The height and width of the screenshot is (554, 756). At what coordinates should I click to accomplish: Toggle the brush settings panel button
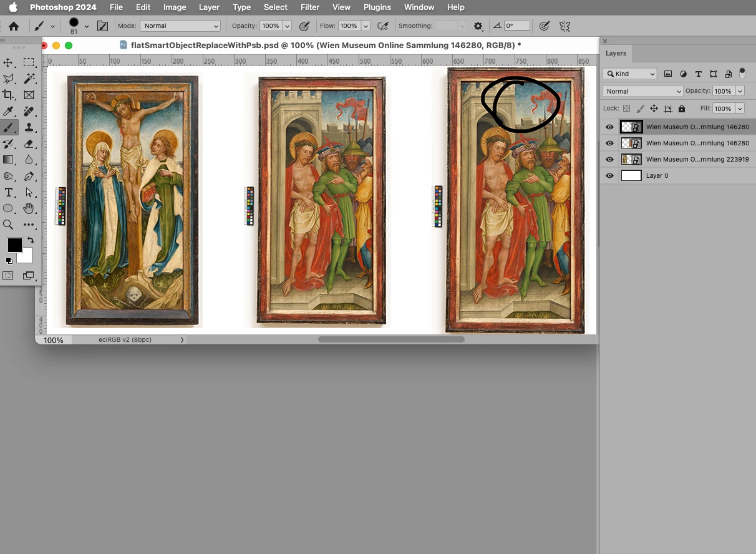pyautogui.click(x=102, y=26)
